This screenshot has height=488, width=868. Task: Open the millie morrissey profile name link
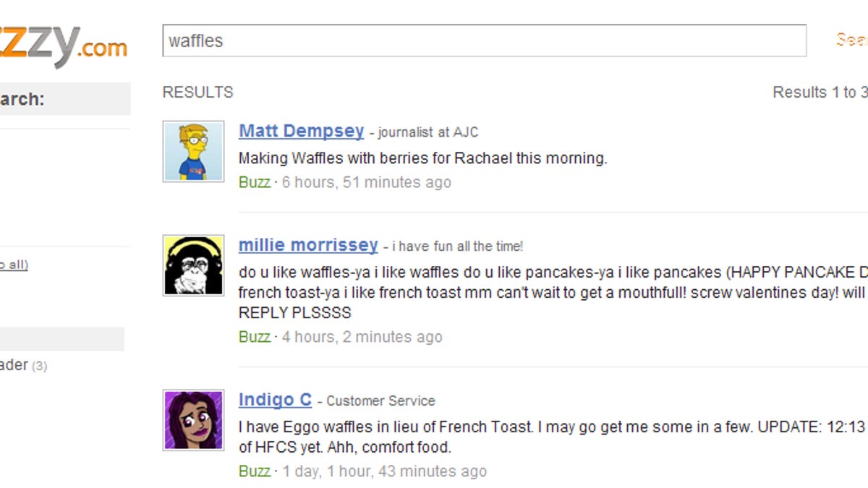tap(308, 245)
